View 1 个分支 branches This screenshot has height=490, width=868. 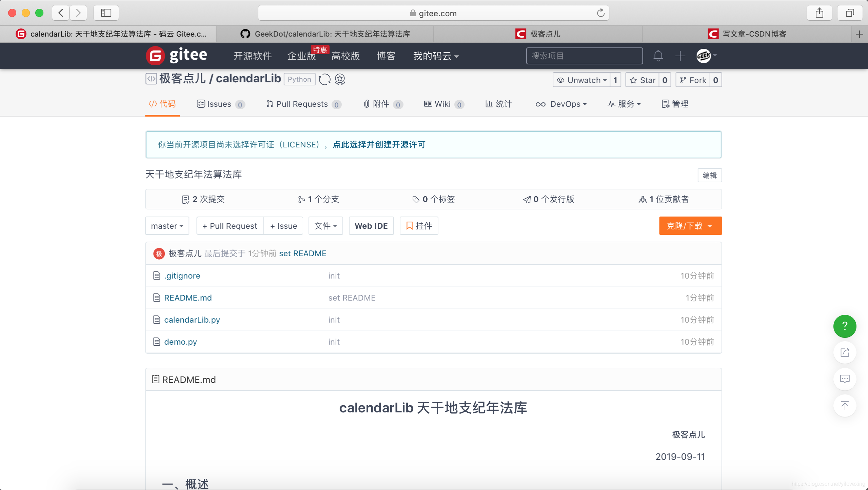click(318, 199)
